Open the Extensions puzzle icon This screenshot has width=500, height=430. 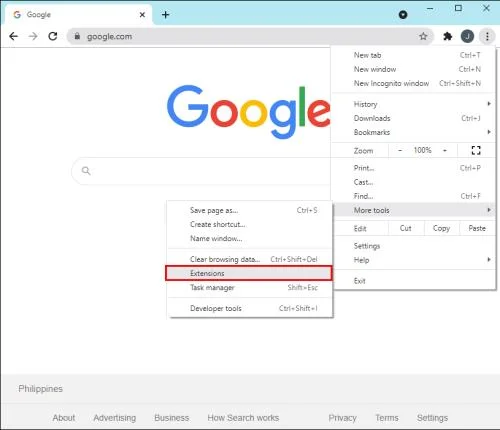coord(448,36)
